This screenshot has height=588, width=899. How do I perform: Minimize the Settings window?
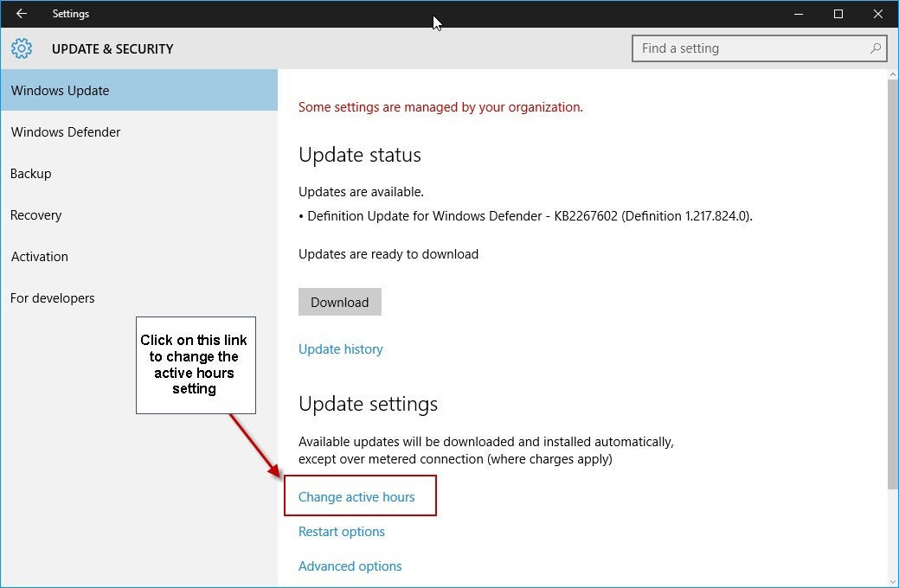[x=798, y=14]
